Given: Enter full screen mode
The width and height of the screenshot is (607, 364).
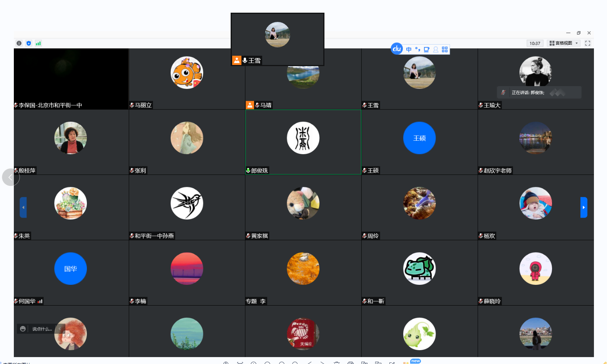Looking at the screenshot, I should pos(587,43).
